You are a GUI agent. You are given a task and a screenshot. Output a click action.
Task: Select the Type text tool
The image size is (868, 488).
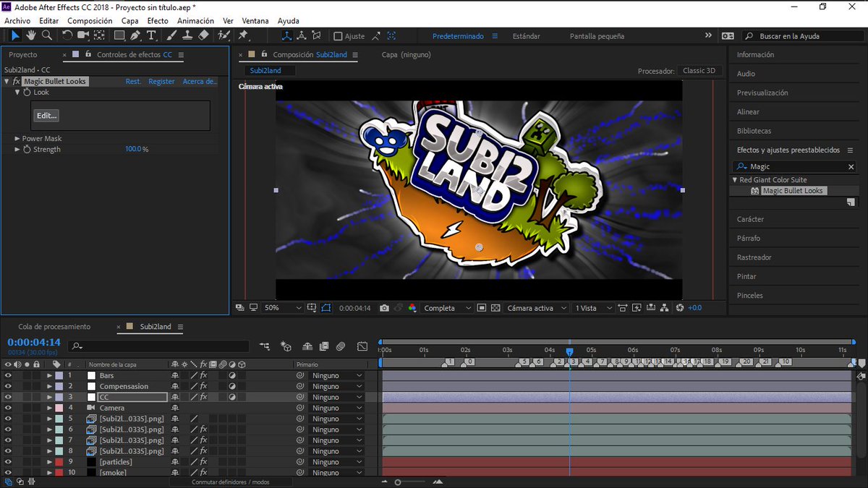151,35
